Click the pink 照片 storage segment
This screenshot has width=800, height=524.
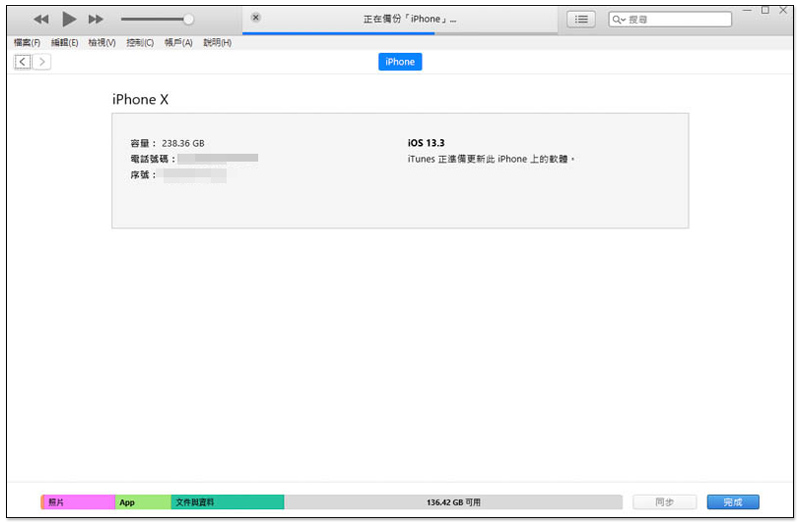(79, 502)
